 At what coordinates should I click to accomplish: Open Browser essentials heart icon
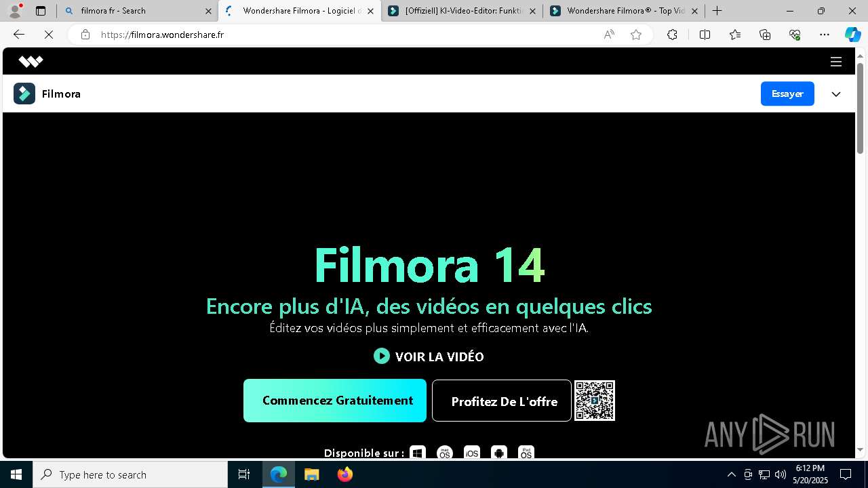click(x=795, y=35)
